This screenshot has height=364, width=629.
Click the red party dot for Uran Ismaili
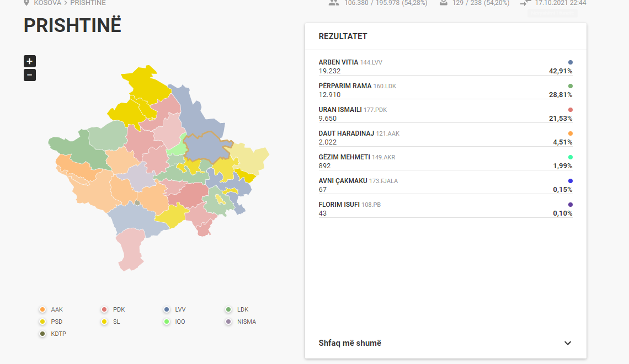tap(571, 109)
